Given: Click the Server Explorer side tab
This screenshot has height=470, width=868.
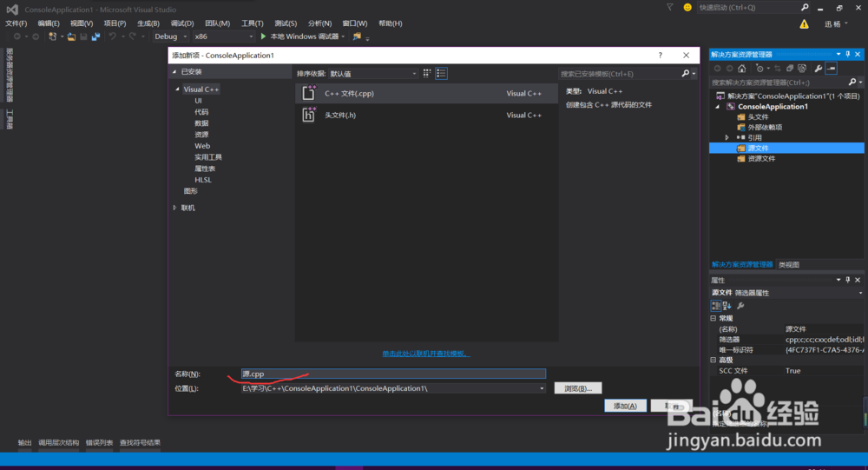Looking at the screenshot, I should coord(10,76).
